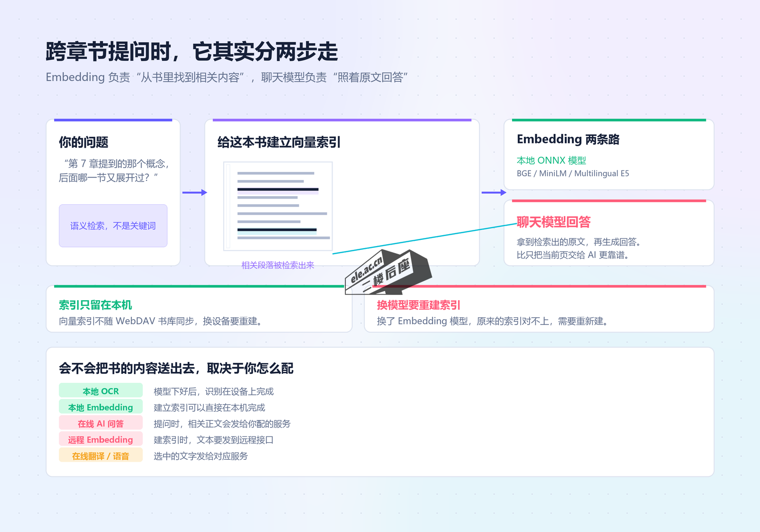Click the green 本地 ONNX 模型 label
Image resolution: width=760 pixels, height=532 pixels.
(551, 161)
